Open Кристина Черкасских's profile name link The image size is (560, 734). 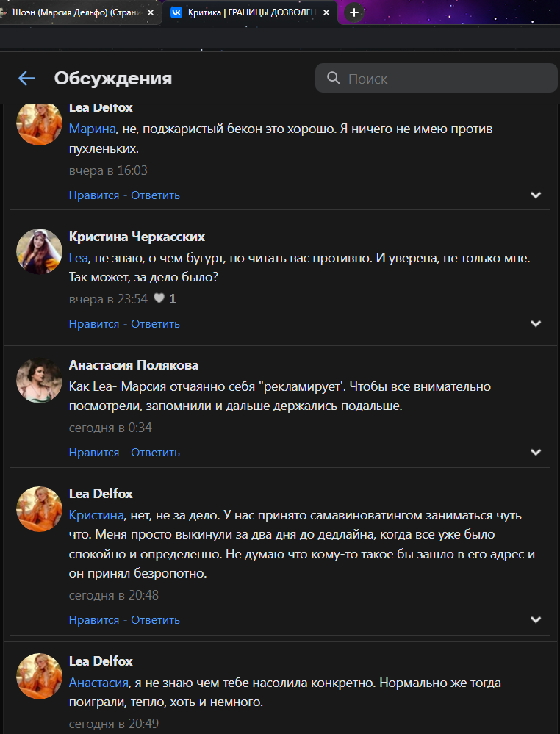point(137,237)
